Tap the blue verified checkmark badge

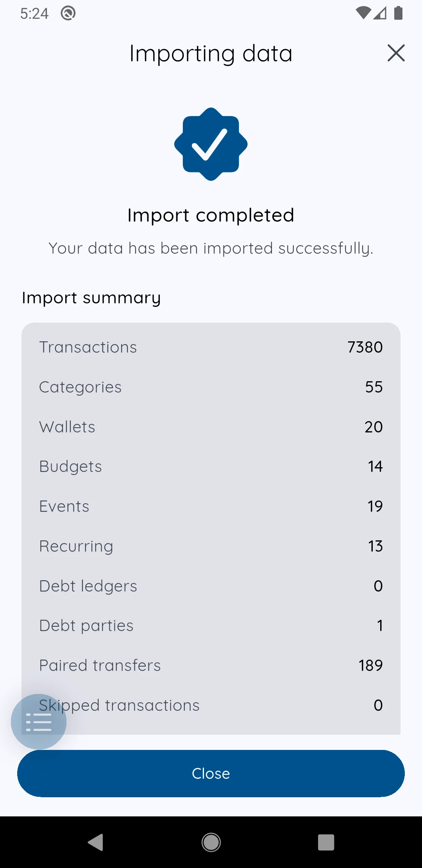point(211,144)
